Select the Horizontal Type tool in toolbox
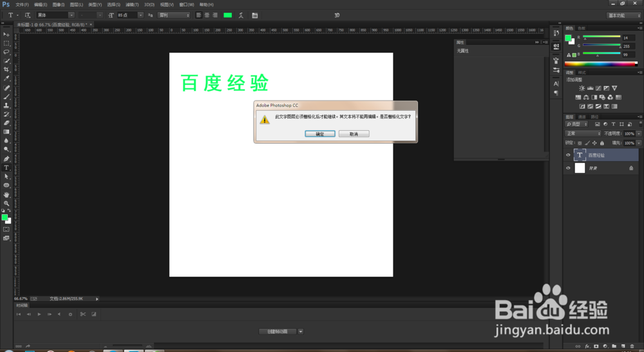This screenshot has height=352, width=644. click(6, 168)
